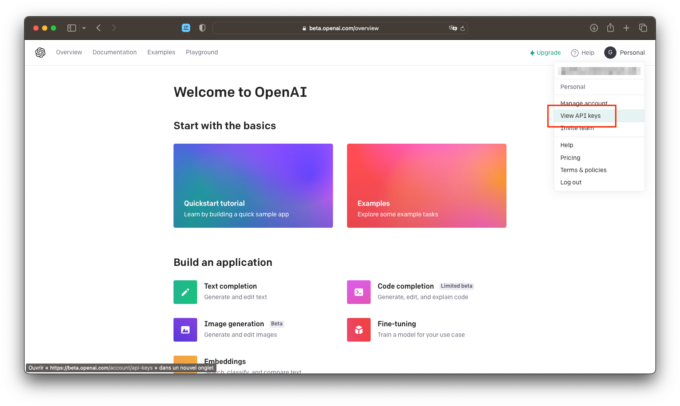Open the Embeddings link
Image resolution: width=680 pixels, height=406 pixels.
[225, 361]
